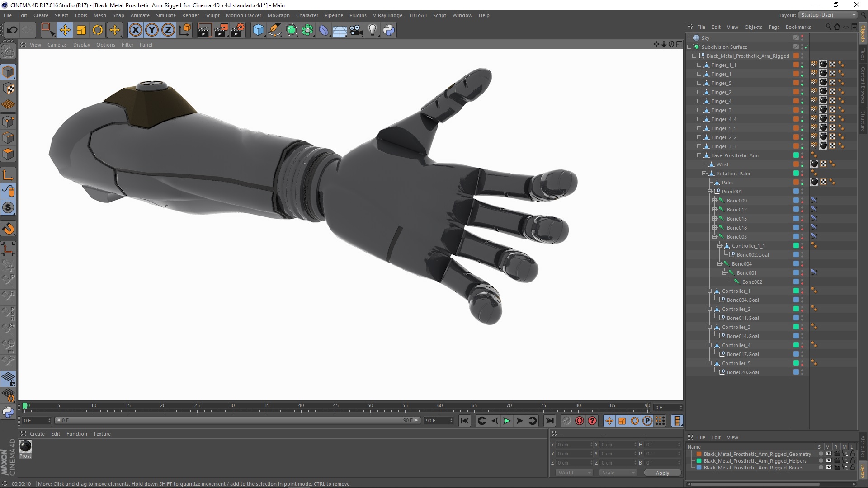Switch to Polygons mode
868x488 pixels.
[x=8, y=154]
